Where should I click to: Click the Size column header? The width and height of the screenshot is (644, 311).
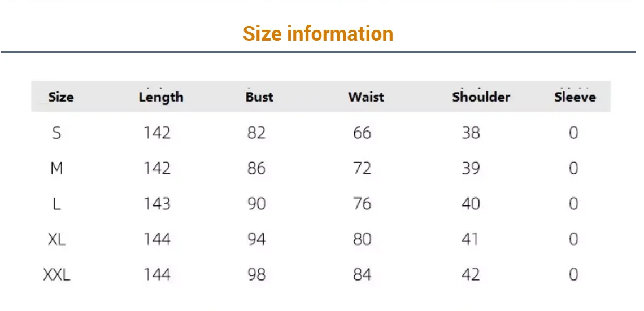pyautogui.click(x=61, y=97)
